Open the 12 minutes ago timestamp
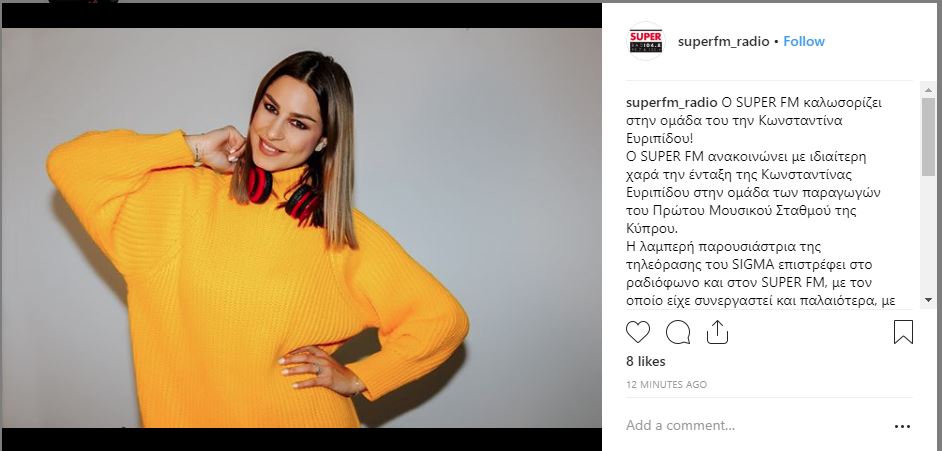942x451 pixels. 666,384
